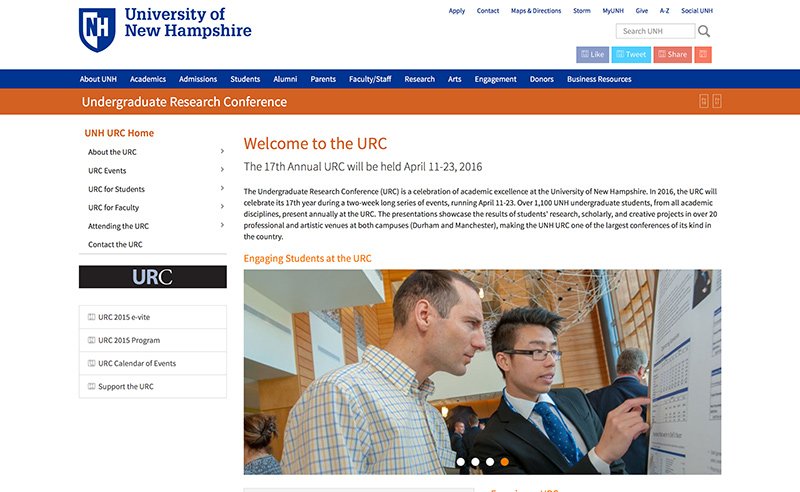Click into the Search UNH field
800x492 pixels.
click(x=655, y=31)
